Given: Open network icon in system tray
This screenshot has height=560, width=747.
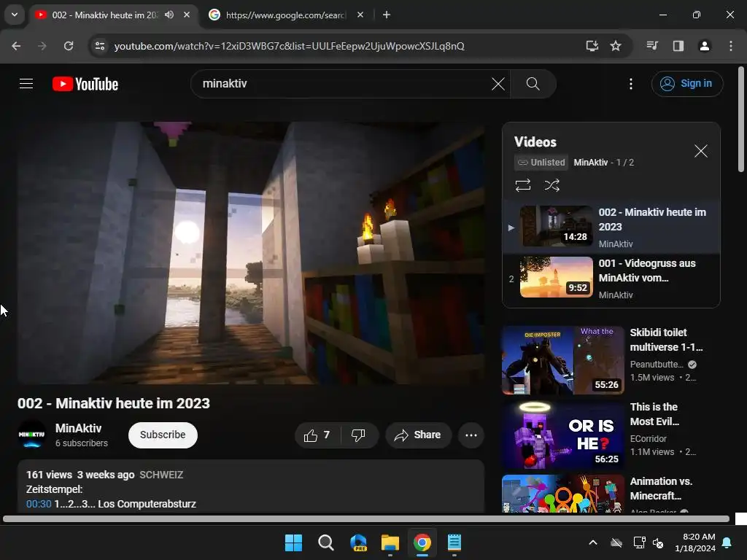Looking at the screenshot, I should 639,542.
